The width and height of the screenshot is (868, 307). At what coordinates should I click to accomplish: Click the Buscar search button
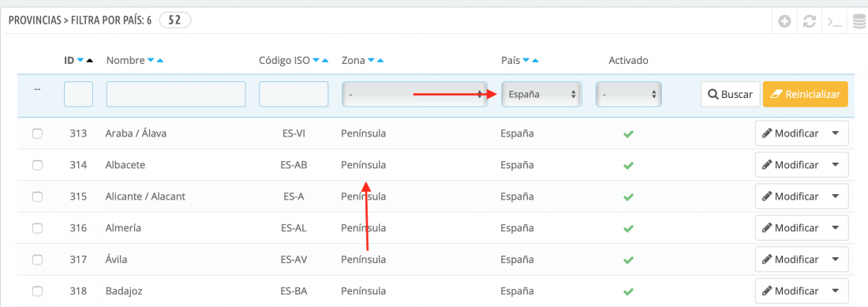730,95
